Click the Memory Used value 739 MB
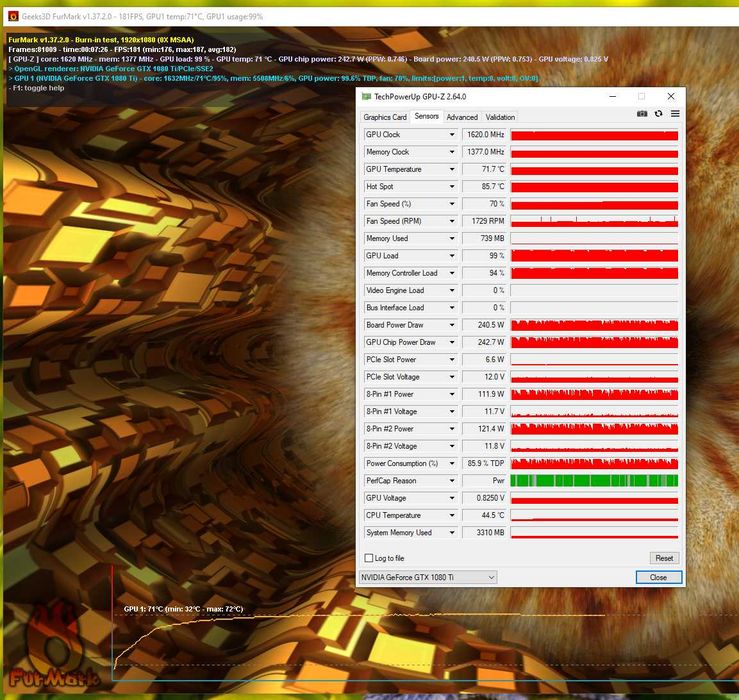The width and height of the screenshot is (739, 700). (x=484, y=239)
